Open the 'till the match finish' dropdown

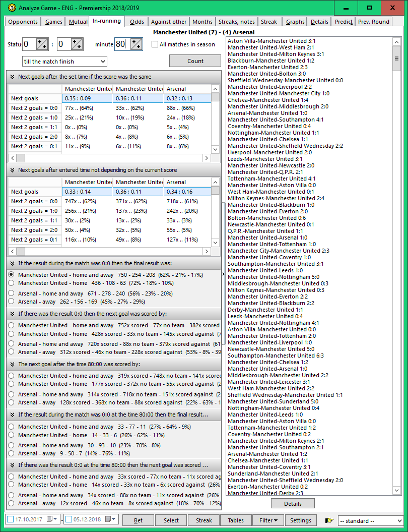[64, 62]
